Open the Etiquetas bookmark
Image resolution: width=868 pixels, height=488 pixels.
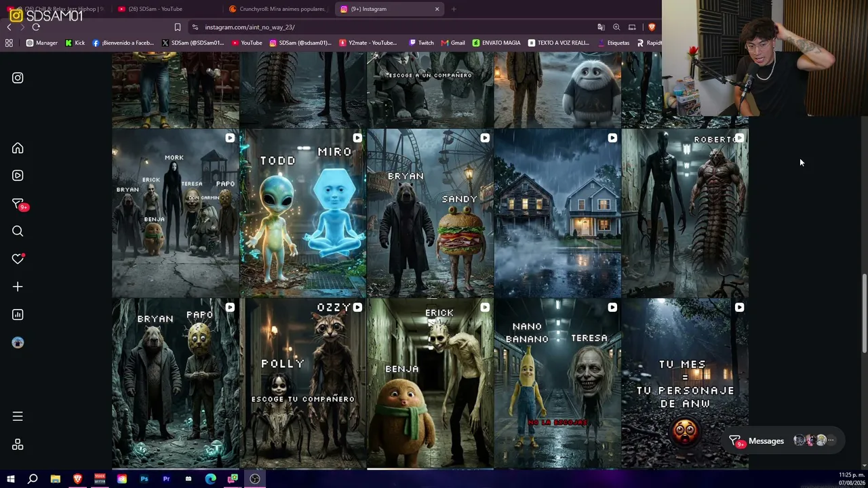(x=613, y=43)
